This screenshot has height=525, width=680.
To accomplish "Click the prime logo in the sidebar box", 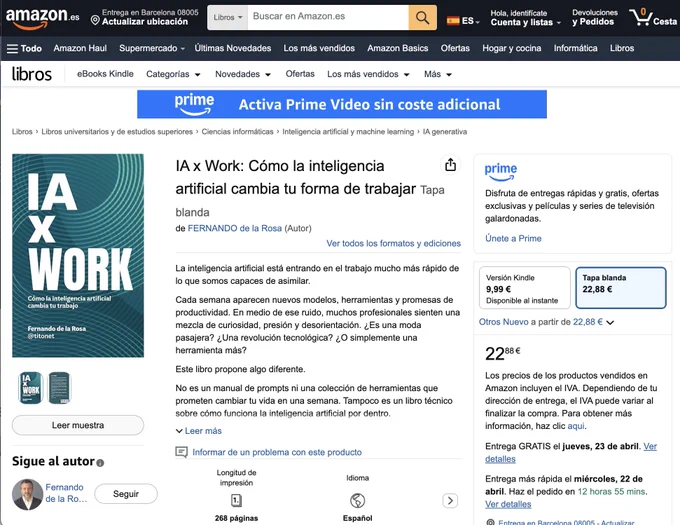I will tap(500, 171).
